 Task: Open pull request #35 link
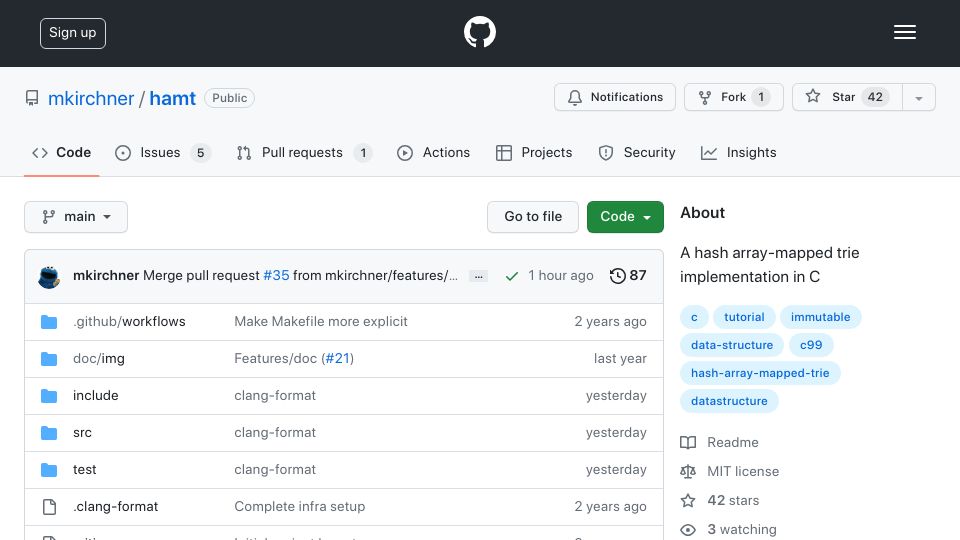click(x=276, y=276)
